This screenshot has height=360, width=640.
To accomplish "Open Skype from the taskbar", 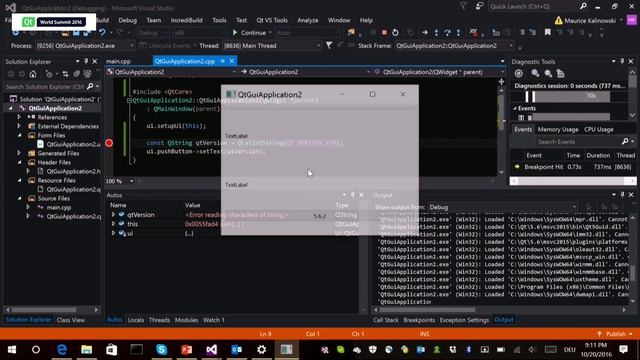I will tap(162, 350).
